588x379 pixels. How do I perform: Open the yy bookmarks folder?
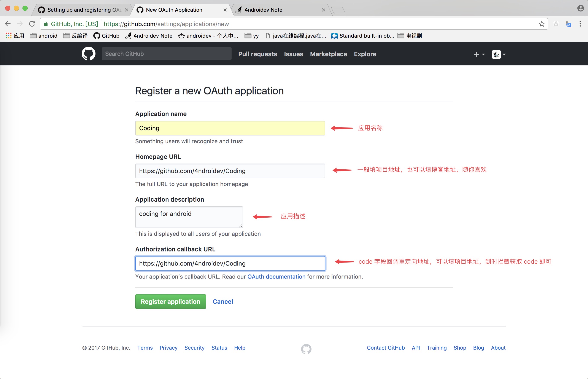(252, 36)
